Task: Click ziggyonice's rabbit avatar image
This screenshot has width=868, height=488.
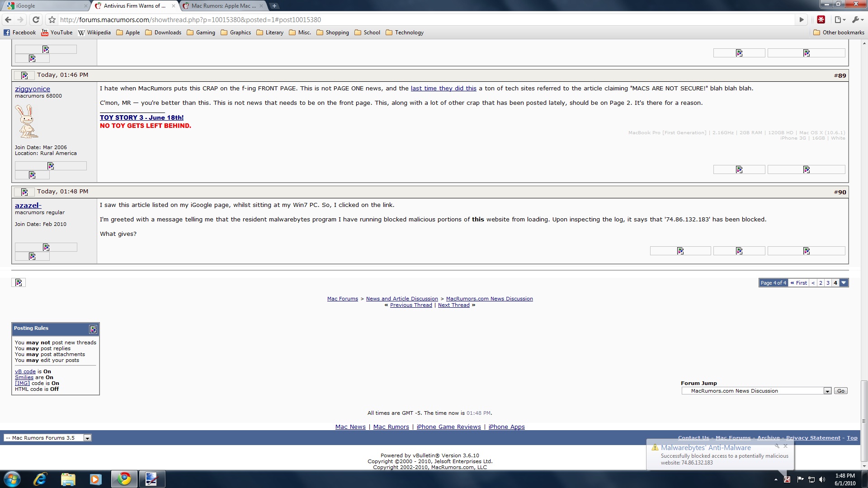Action: click(27, 121)
